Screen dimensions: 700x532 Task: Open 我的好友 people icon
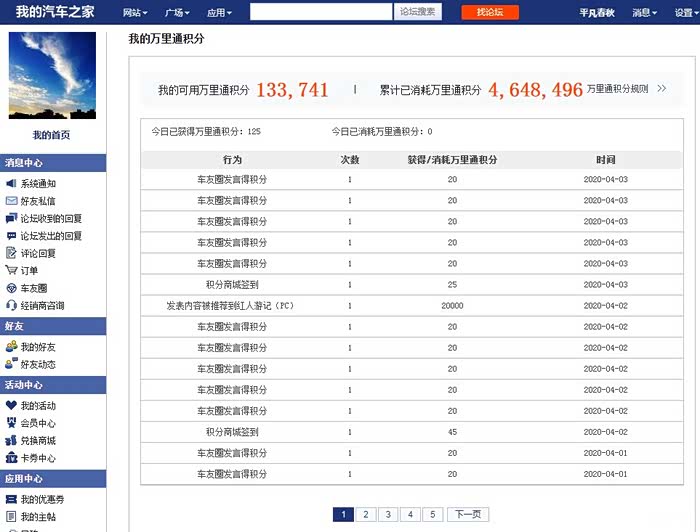(11, 347)
